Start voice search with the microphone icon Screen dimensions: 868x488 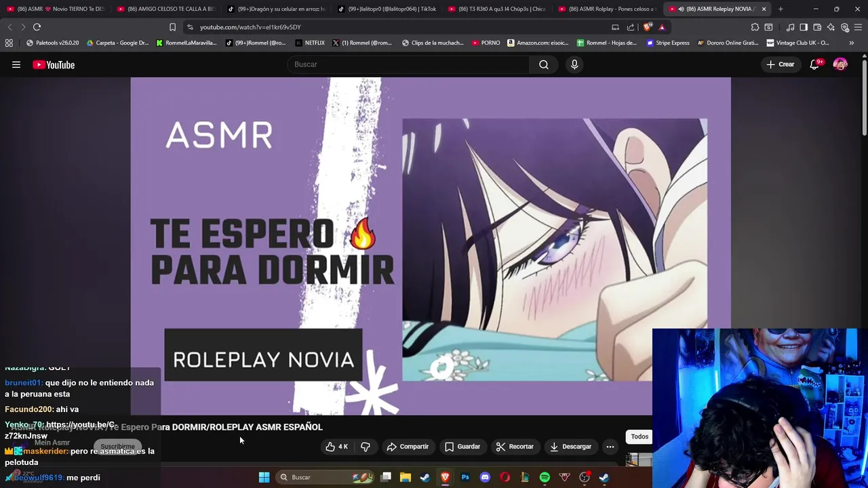pos(574,64)
